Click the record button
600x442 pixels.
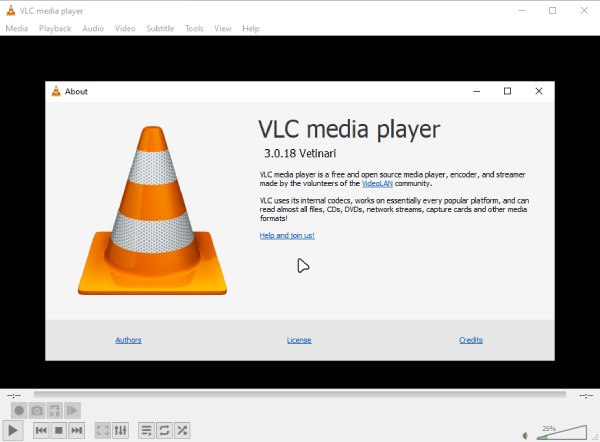[x=19, y=411]
